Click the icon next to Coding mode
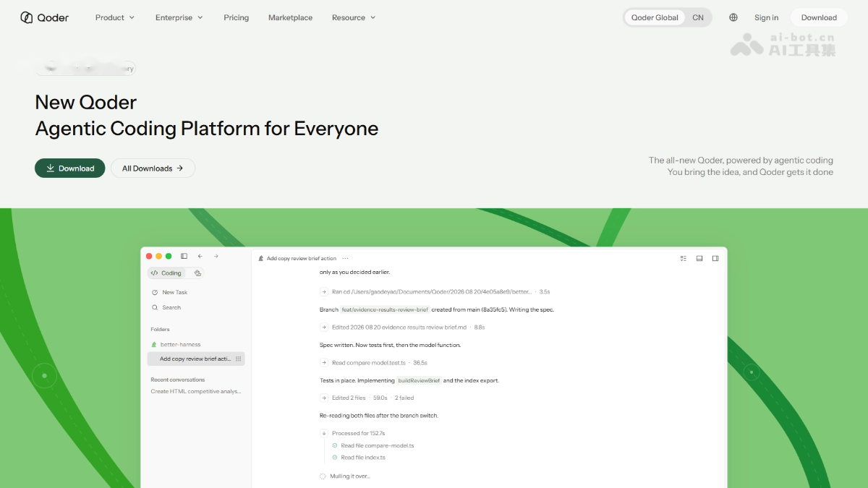The width and height of the screenshot is (868, 488). (x=197, y=273)
